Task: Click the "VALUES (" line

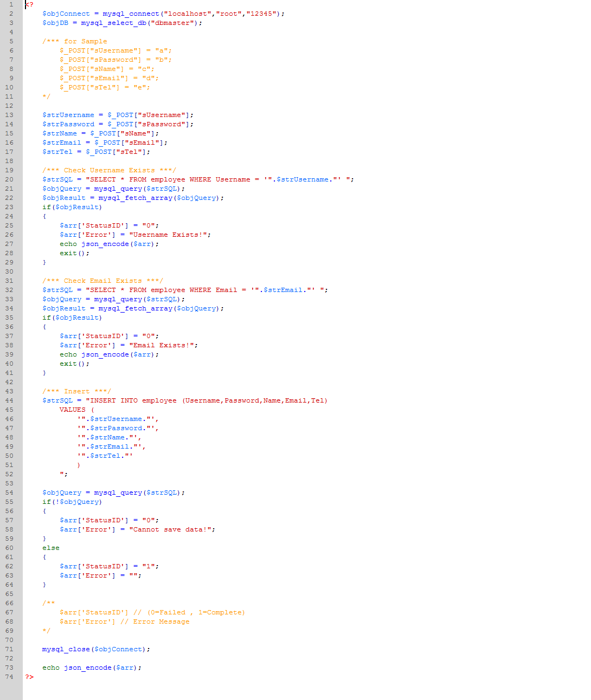Action: [76, 410]
